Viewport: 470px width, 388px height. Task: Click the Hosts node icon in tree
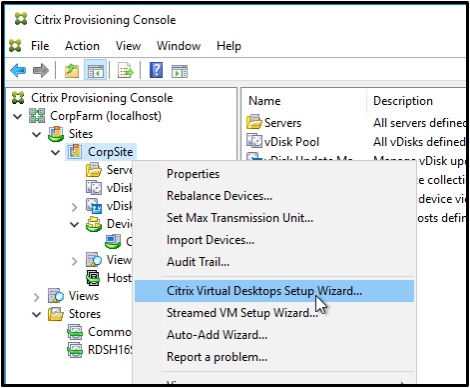tap(93, 278)
